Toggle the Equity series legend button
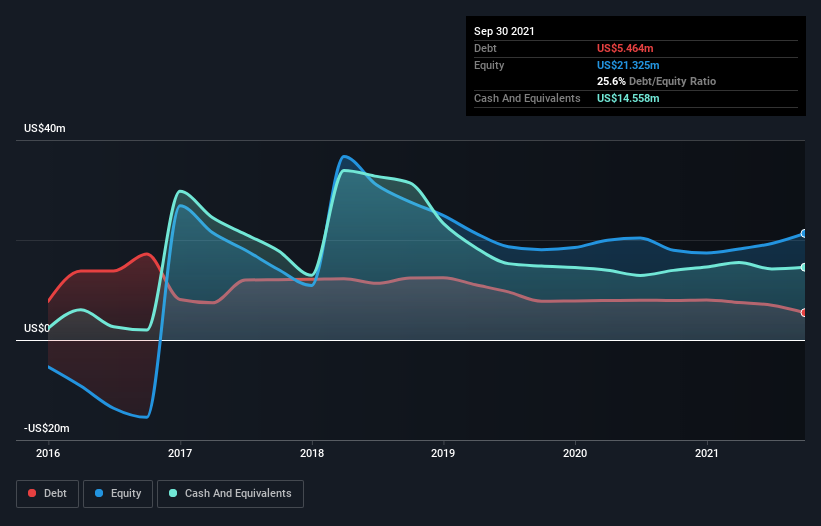The image size is (821, 526). click(118, 494)
